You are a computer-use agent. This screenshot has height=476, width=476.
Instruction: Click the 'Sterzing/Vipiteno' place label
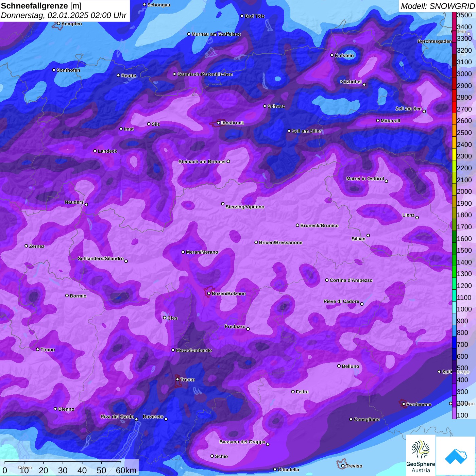pos(245,207)
